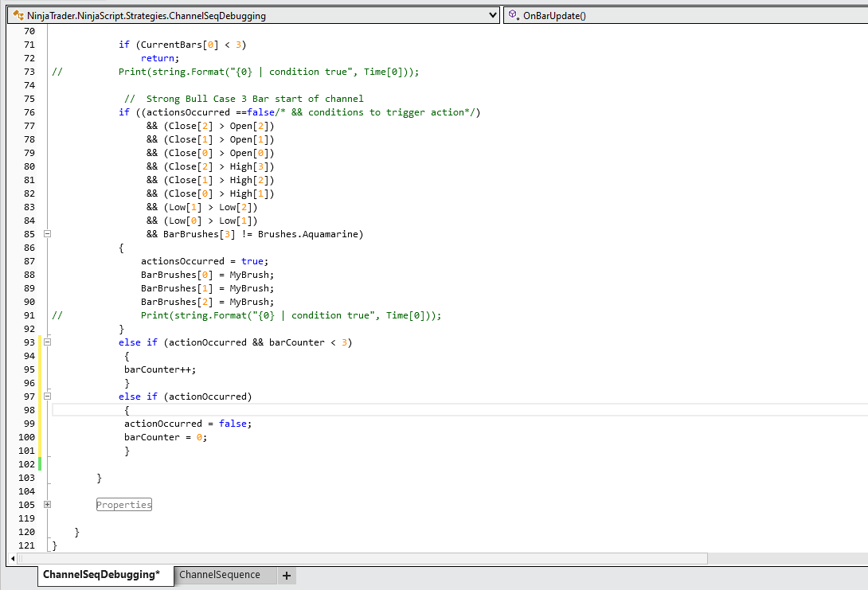Collapse the code block at line 85
Viewport: 868px width, 590px height.
click(x=48, y=234)
